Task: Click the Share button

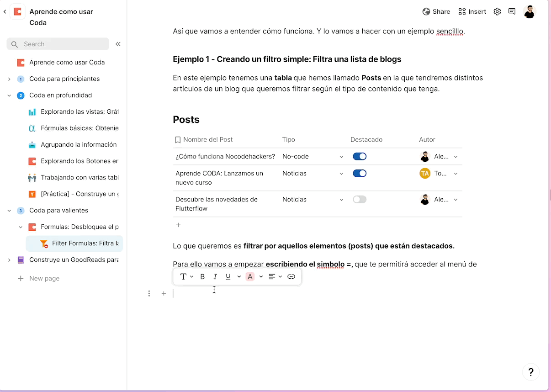Action: [x=436, y=11]
